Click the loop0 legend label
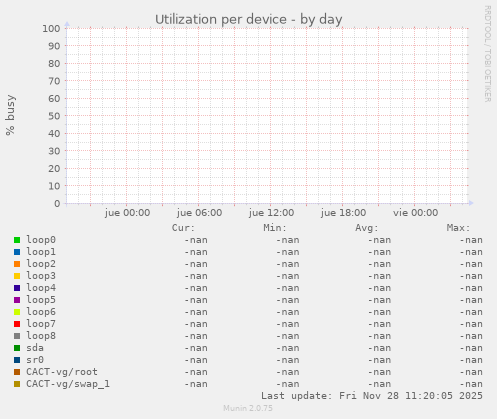This screenshot has width=497, height=419. tap(41, 240)
